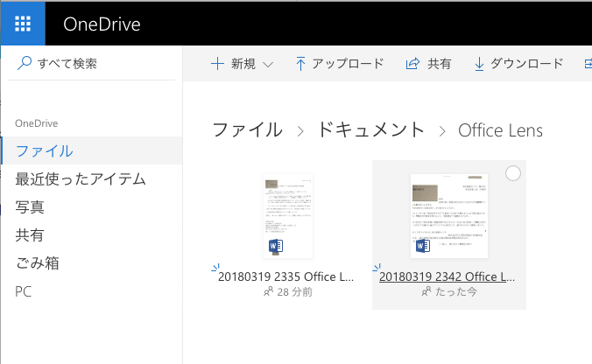Click the new-item sparkle on 2342 file
Screen dimensions: 592x364
tap(377, 268)
